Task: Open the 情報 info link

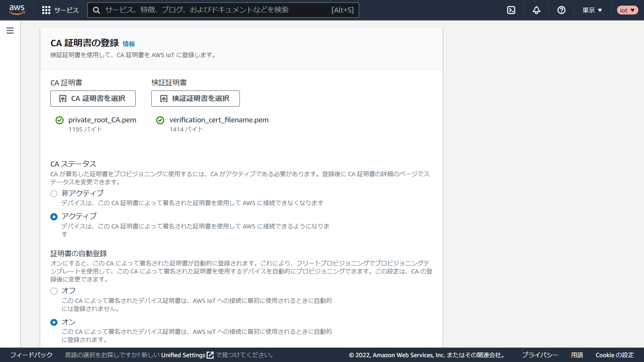Action: click(x=129, y=44)
